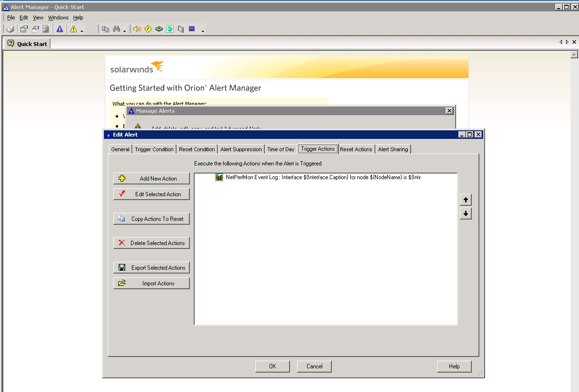Open the File menu
The image size is (579, 392).
[x=11, y=18]
